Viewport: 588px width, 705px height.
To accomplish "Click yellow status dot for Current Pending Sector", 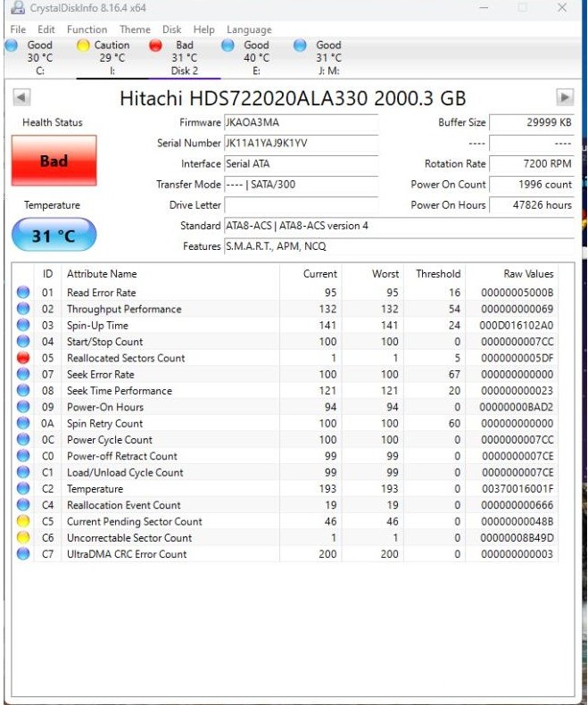I will click(x=23, y=521).
